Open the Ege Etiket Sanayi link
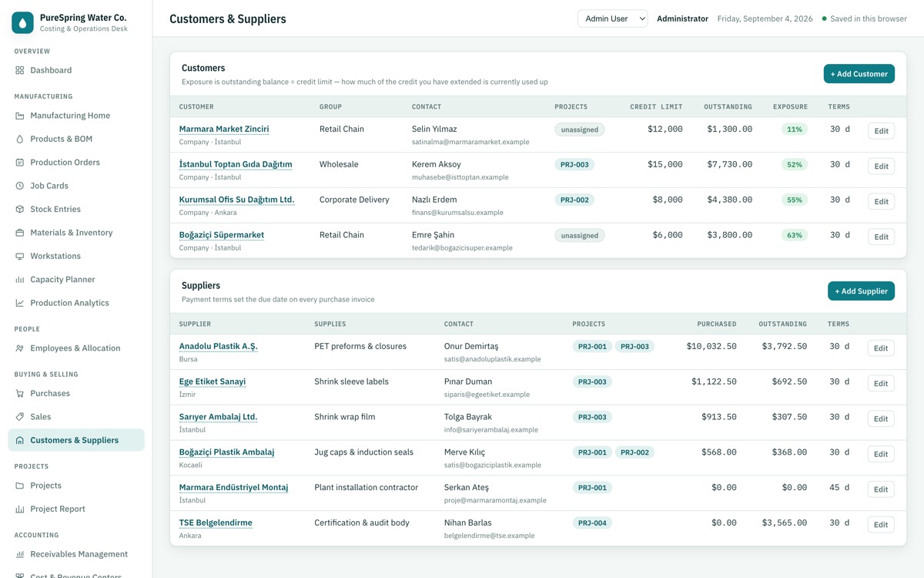This screenshot has height=578, width=924. (x=213, y=381)
